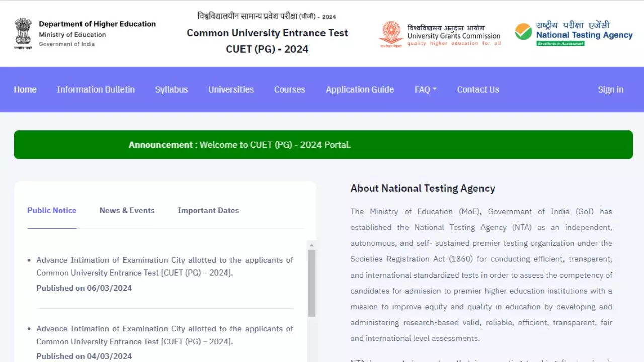The width and height of the screenshot is (644, 362).
Task: Open the Information Bulletin page
Action: pos(96,89)
